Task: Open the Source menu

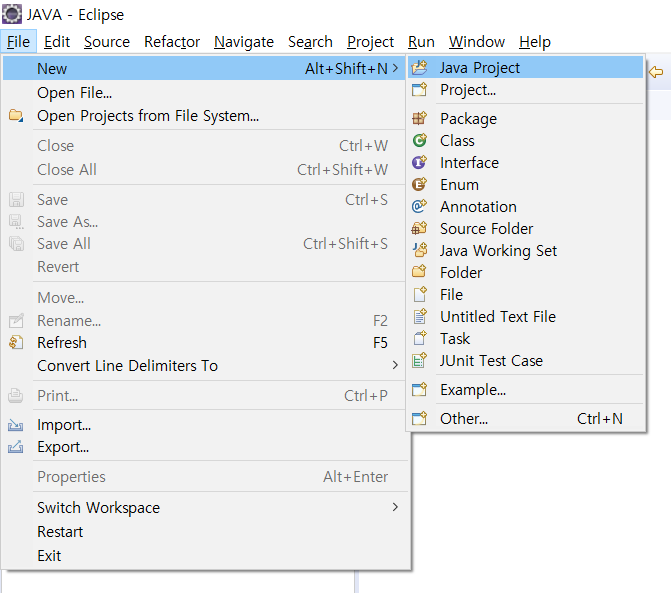Action: 107,42
